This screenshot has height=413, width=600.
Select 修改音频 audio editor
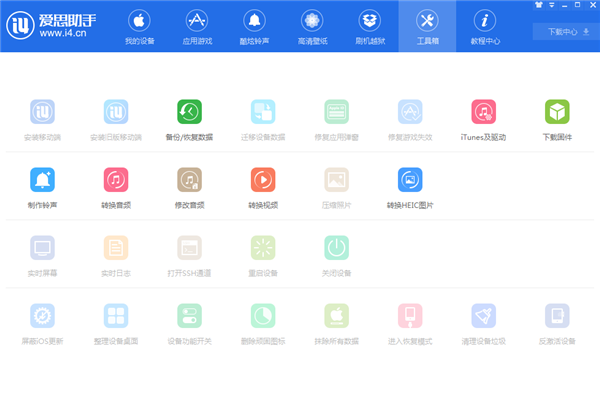[x=190, y=180]
